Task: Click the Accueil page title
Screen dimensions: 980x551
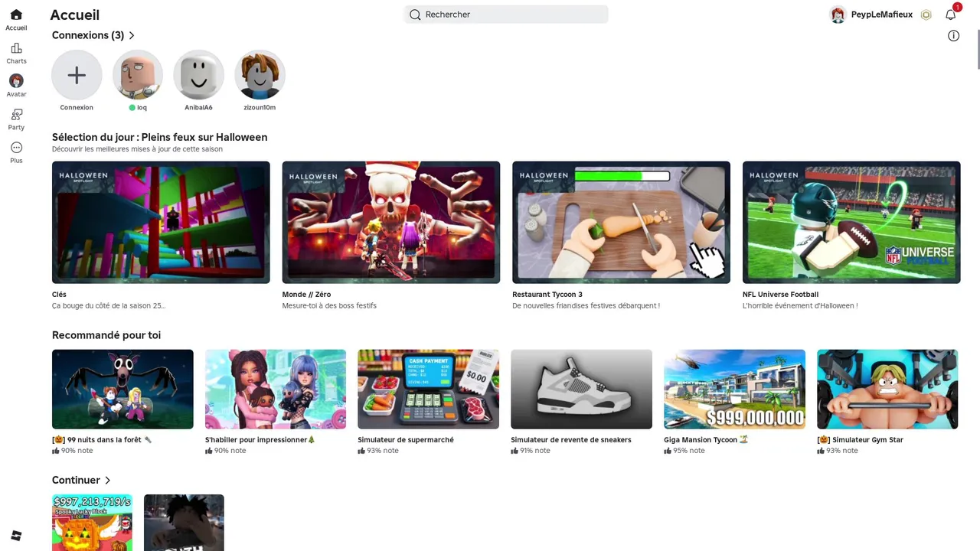Action: coord(74,15)
